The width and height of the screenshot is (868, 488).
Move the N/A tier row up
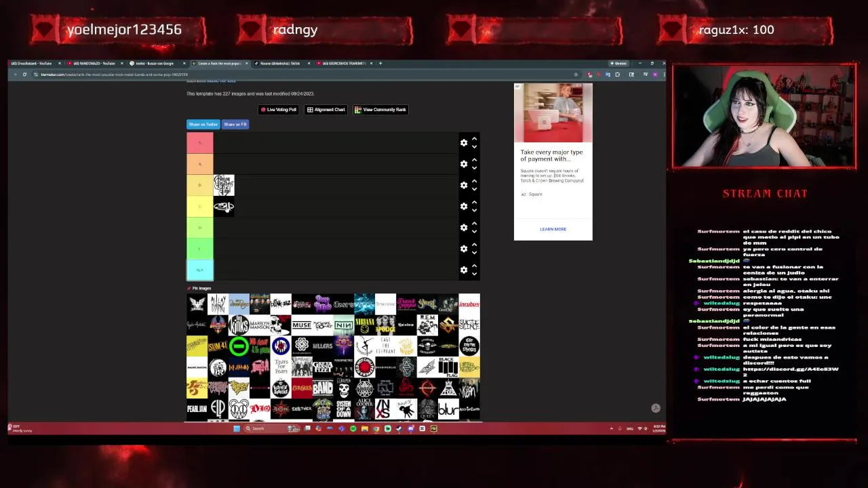tap(475, 266)
